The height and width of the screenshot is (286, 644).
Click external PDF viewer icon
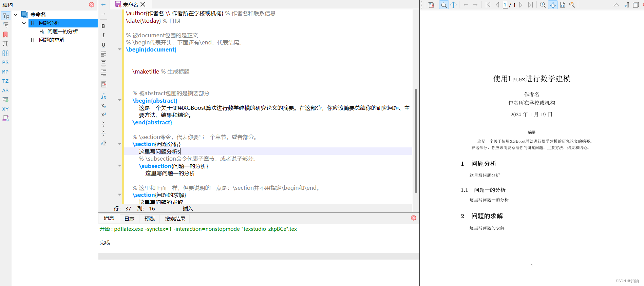click(x=431, y=5)
